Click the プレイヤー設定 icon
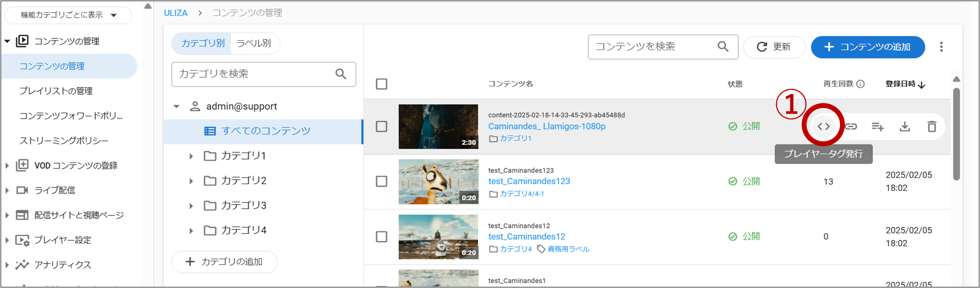This screenshot has height=288, width=980. 22,240
